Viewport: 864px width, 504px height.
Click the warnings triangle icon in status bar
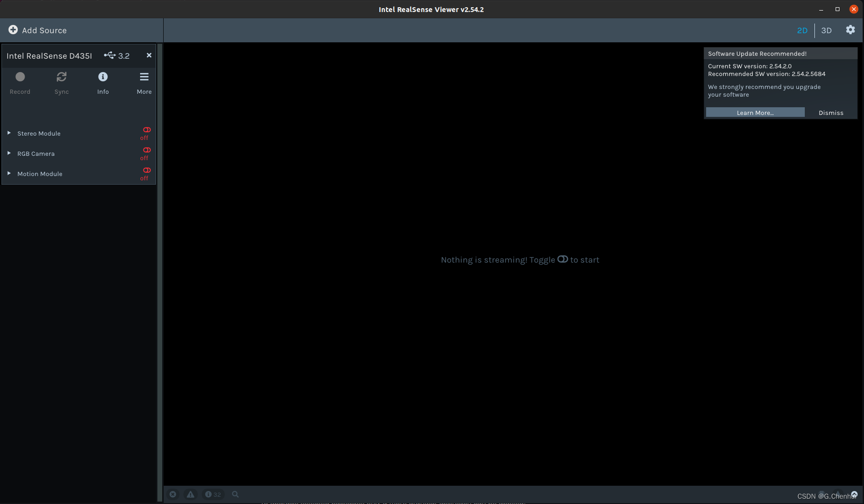pos(191,494)
